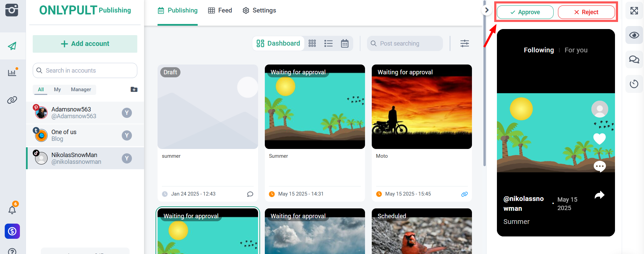
Task: Expand preview to fullscreen
Action: click(x=634, y=11)
